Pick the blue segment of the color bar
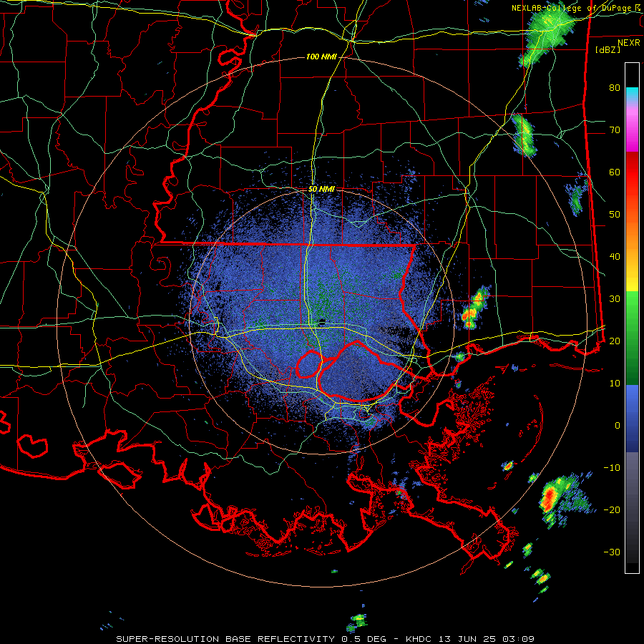This screenshot has width=644, height=644. click(x=632, y=419)
